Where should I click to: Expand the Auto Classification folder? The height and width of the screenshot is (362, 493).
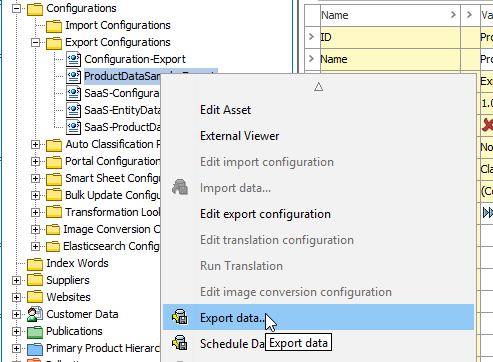35,144
